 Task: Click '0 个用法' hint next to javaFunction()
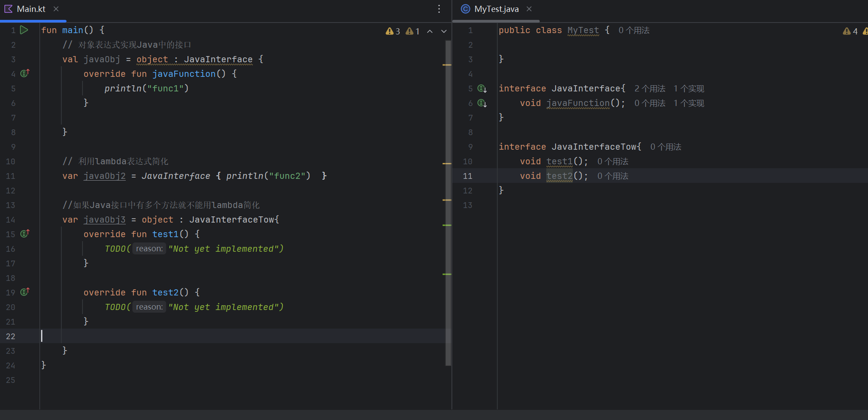650,103
